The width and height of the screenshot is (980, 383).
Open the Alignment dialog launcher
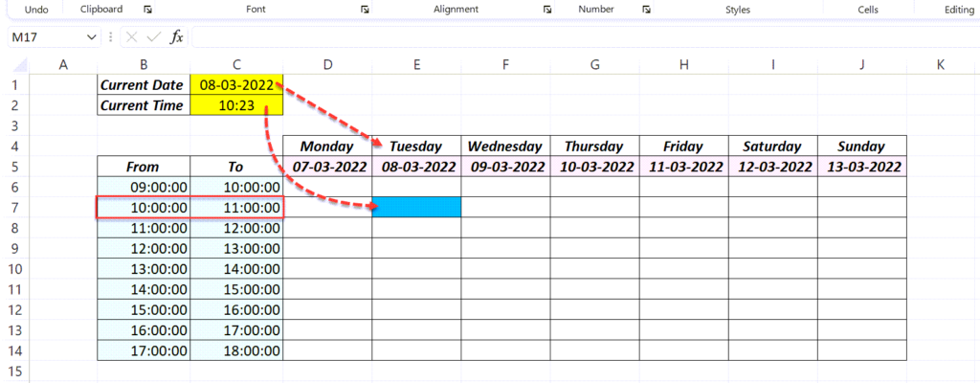click(x=546, y=10)
